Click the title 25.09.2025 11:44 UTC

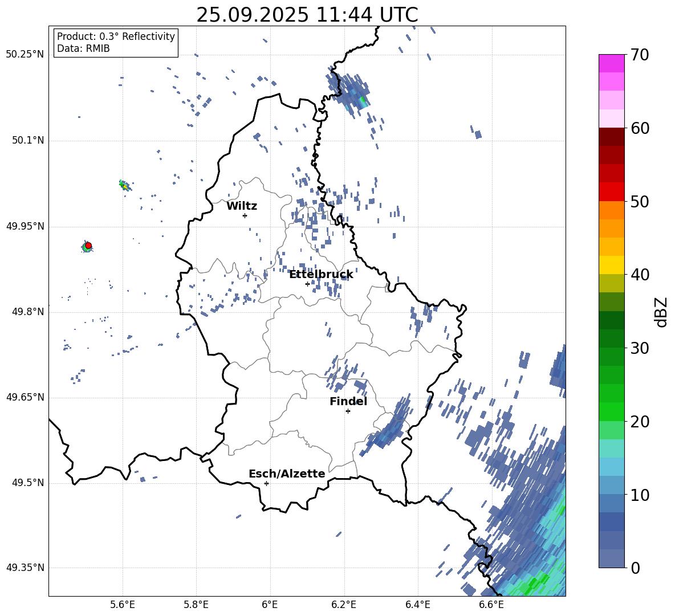pos(307,15)
